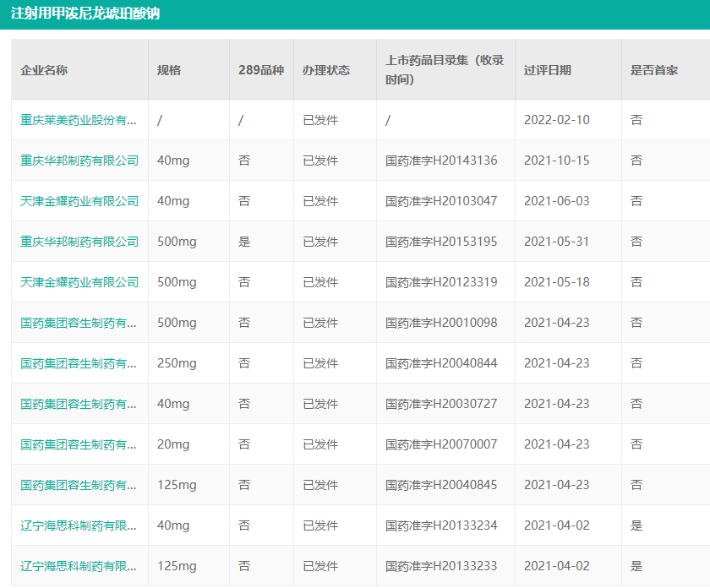The height and width of the screenshot is (588, 710).
Task: Select the 289品种 column header
Action: (x=260, y=70)
